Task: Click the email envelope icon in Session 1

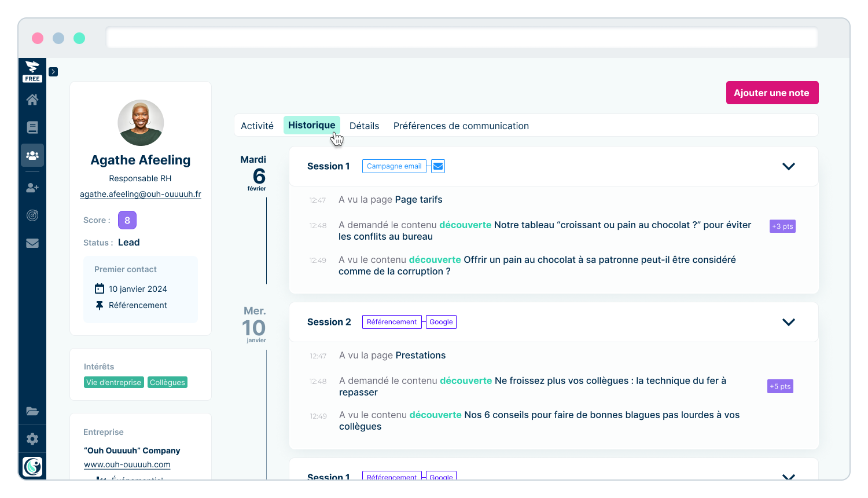Action: coord(439,166)
